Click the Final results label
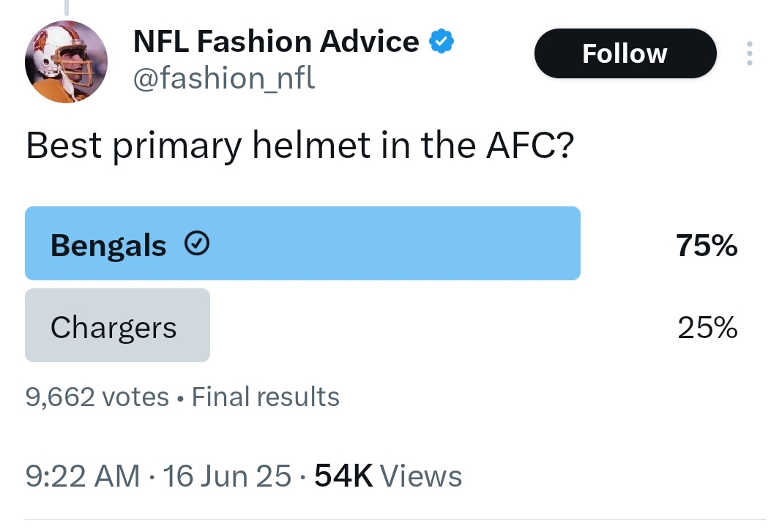Screen dimensions: 771x532 (x=266, y=397)
